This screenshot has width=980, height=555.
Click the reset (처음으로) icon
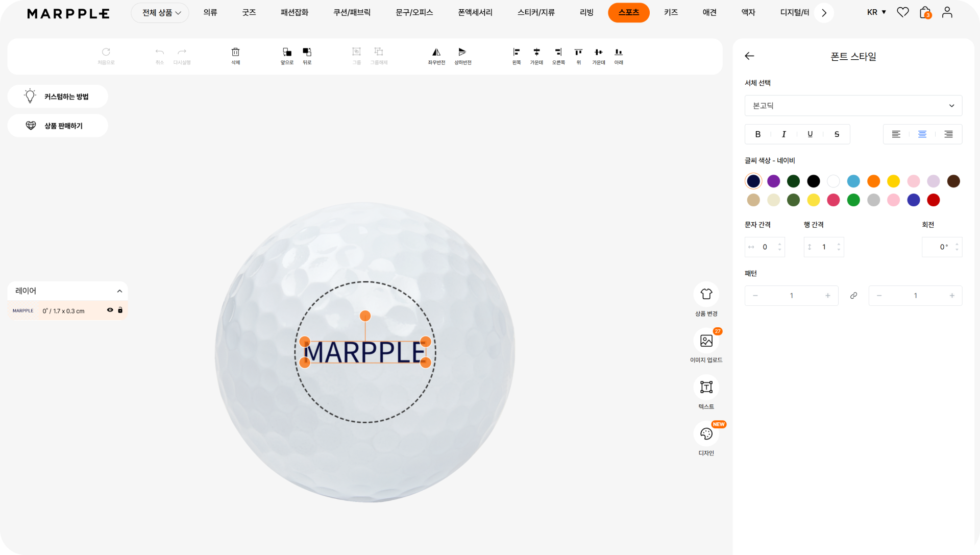106,52
